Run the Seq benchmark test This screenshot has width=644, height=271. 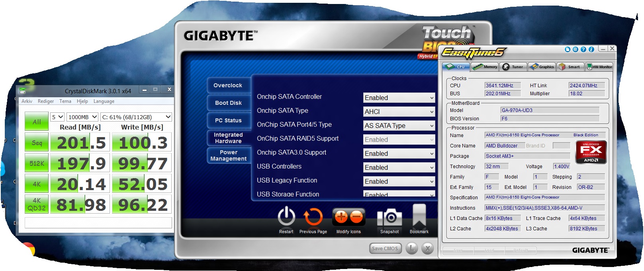point(37,143)
